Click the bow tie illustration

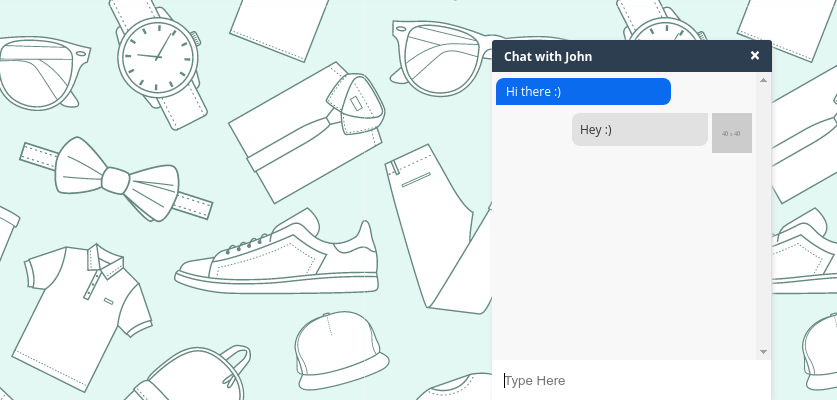tap(116, 180)
